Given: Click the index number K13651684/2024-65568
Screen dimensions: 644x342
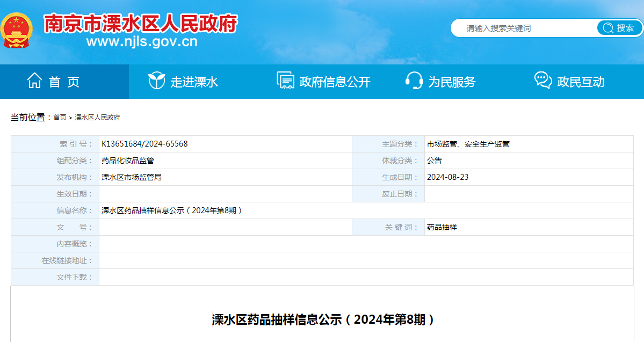Looking at the screenshot, I should [144, 144].
